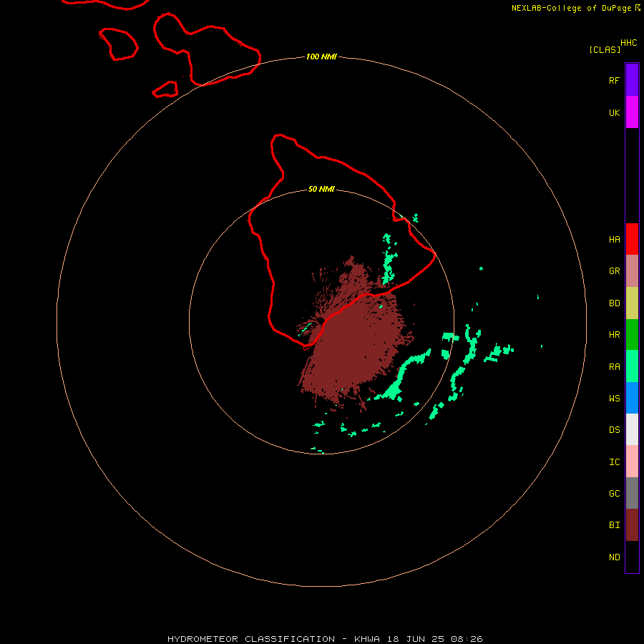The image size is (644, 644).
Task: Click the 50 NMI range ring label
Action: (x=321, y=189)
